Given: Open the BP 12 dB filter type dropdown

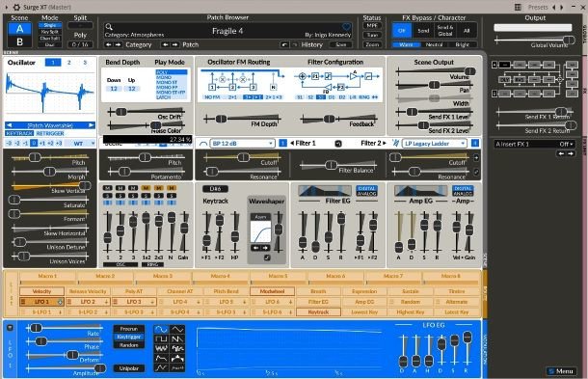Looking at the screenshot, I should [x=242, y=144].
